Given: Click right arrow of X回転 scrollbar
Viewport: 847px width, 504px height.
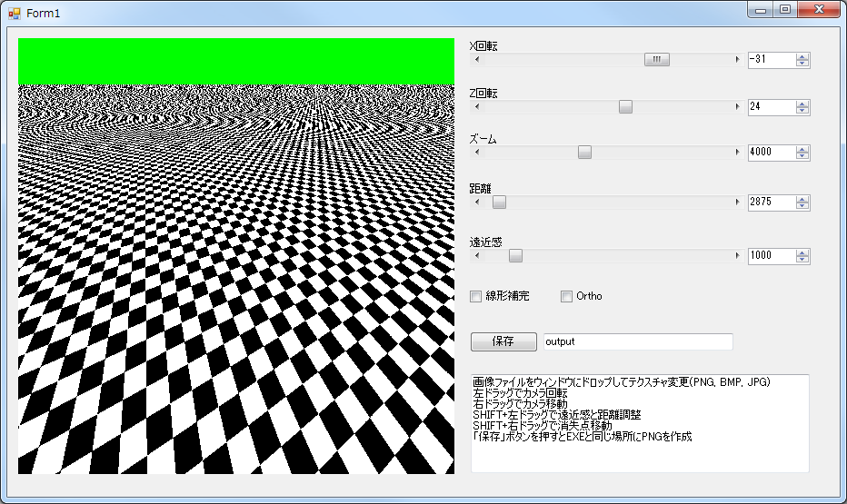Looking at the screenshot, I should [737, 59].
